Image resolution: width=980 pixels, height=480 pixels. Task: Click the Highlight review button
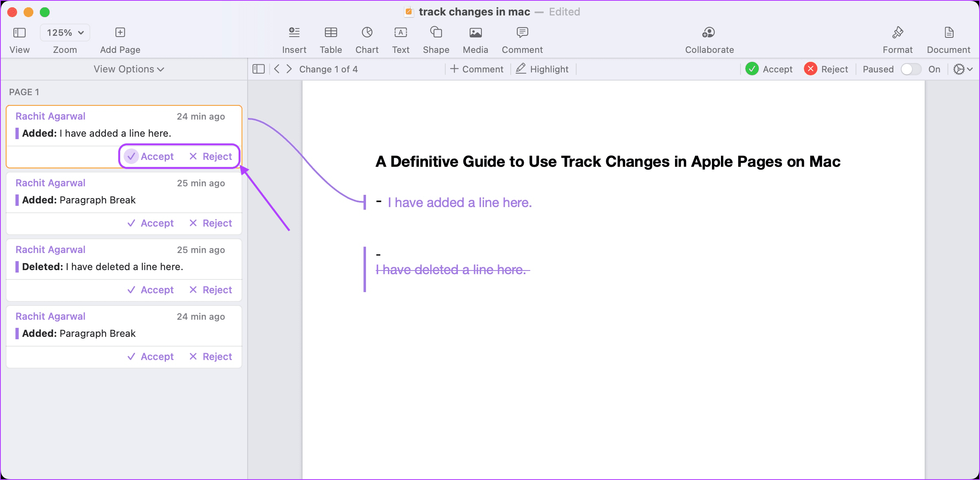[x=542, y=69]
